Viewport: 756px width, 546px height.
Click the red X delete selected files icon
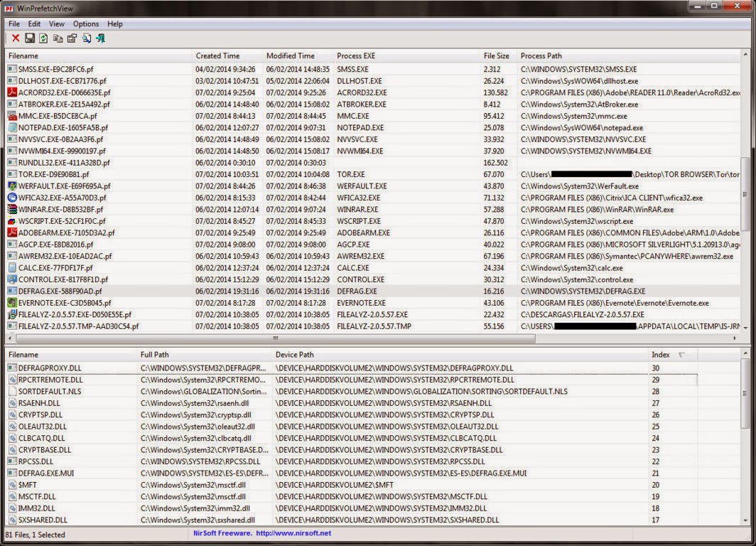tap(16, 38)
